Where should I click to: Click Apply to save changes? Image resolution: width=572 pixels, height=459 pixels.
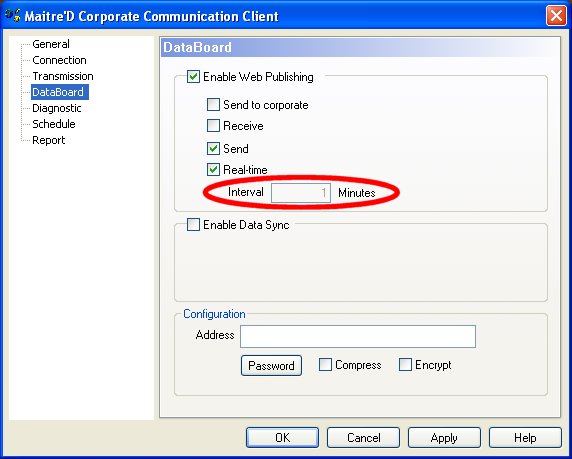pos(444,437)
